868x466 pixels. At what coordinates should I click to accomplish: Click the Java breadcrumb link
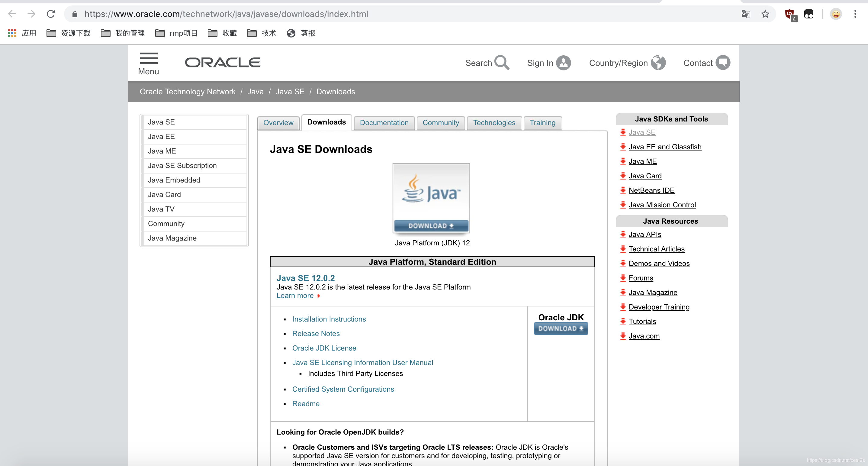click(x=256, y=92)
